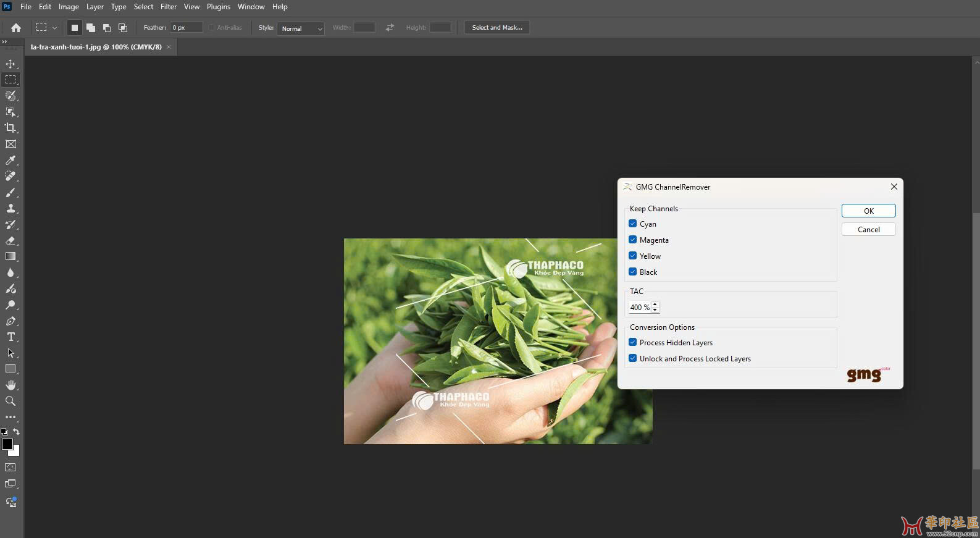Select the Frame tool
Screen dimensions: 980x538
tap(10, 144)
